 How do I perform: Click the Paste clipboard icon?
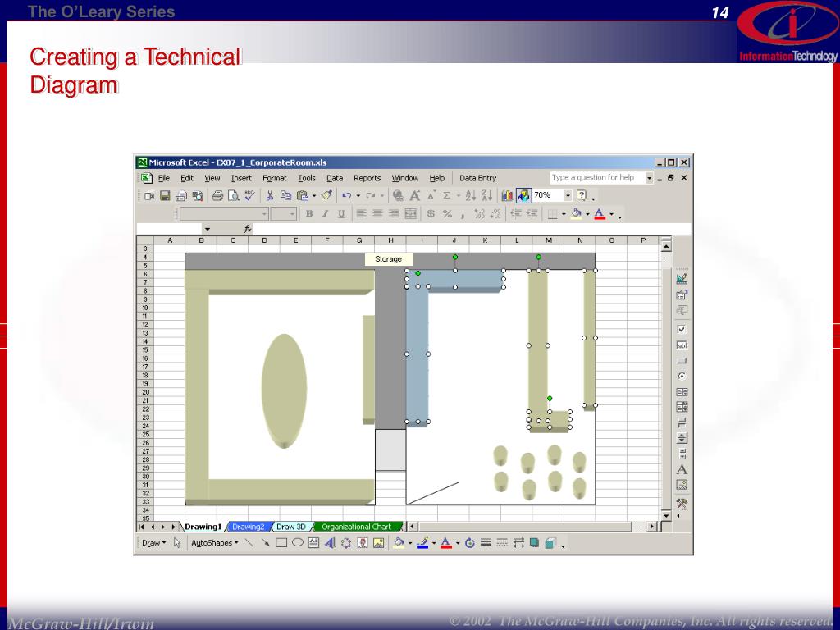click(x=303, y=195)
